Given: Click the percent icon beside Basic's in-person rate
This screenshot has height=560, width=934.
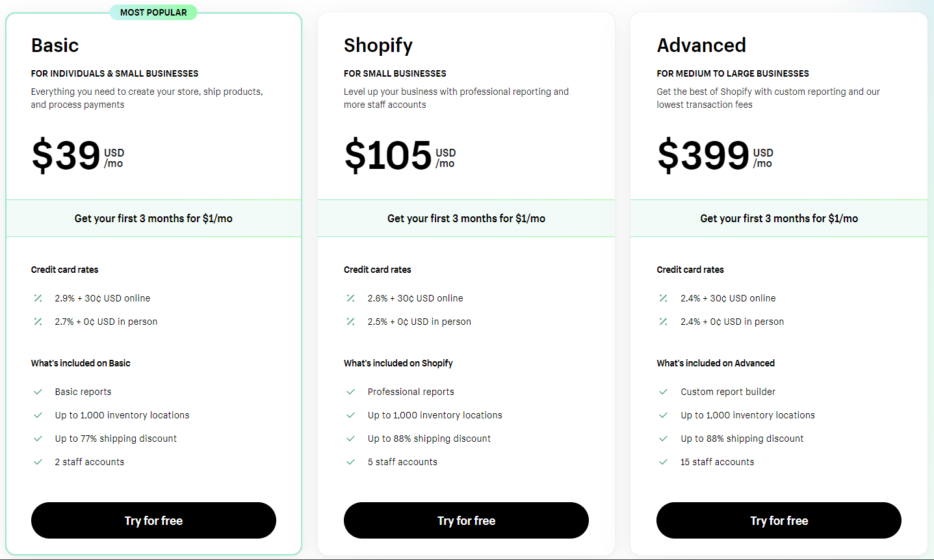Looking at the screenshot, I should click(38, 321).
